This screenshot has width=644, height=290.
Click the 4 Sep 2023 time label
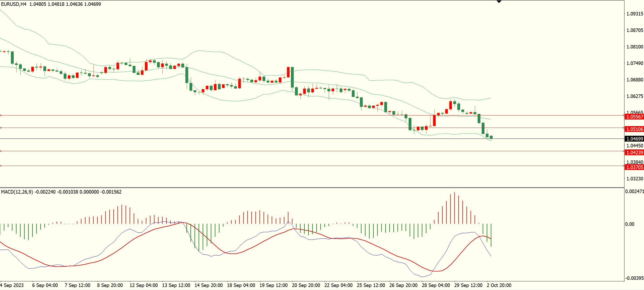12,285
